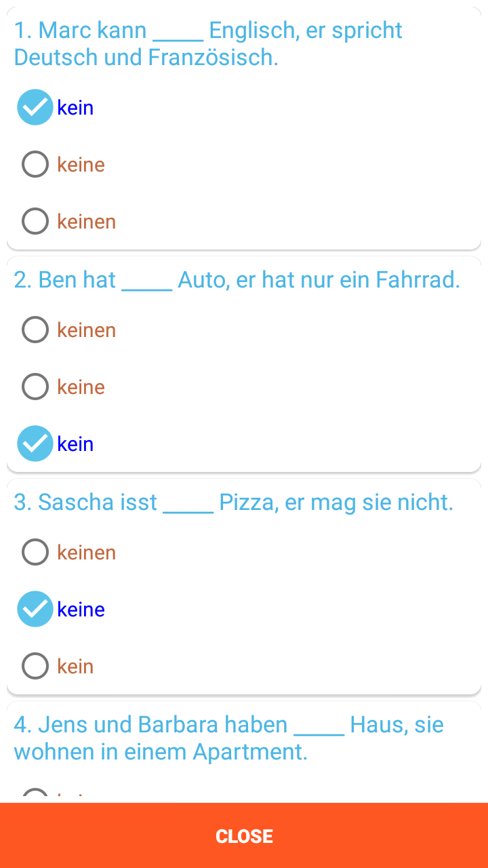Click the orange CLOSE button
The height and width of the screenshot is (868, 488).
244,835
